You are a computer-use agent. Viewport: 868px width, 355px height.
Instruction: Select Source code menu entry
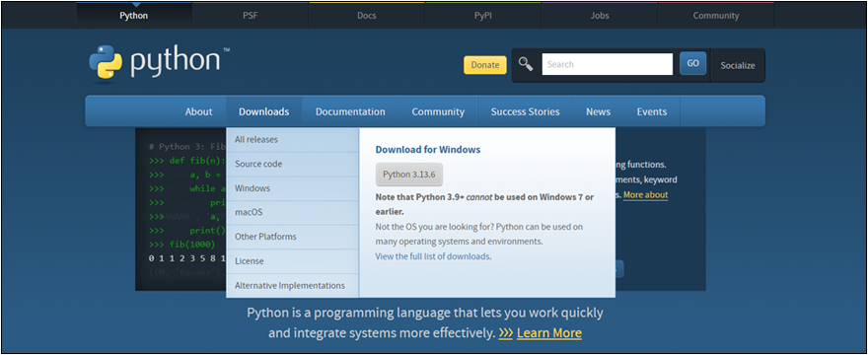pyautogui.click(x=292, y=164)
